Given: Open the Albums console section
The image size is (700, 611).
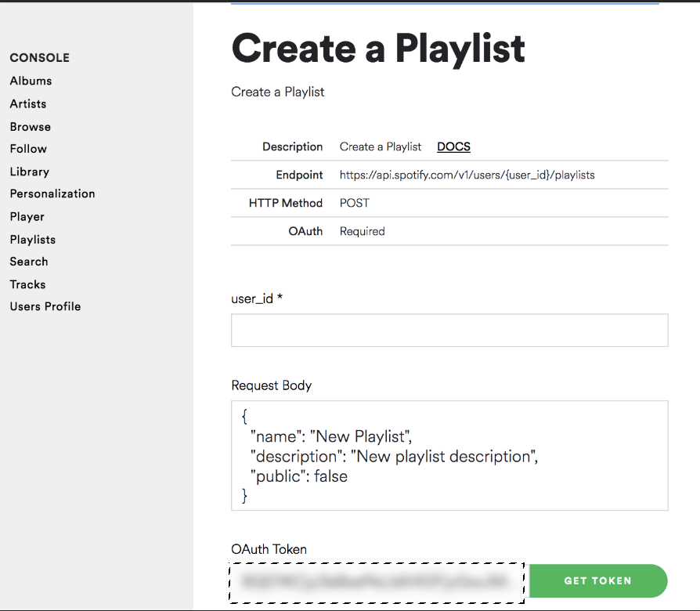Looking at the screenshot, I should click(x=31, y=81).
